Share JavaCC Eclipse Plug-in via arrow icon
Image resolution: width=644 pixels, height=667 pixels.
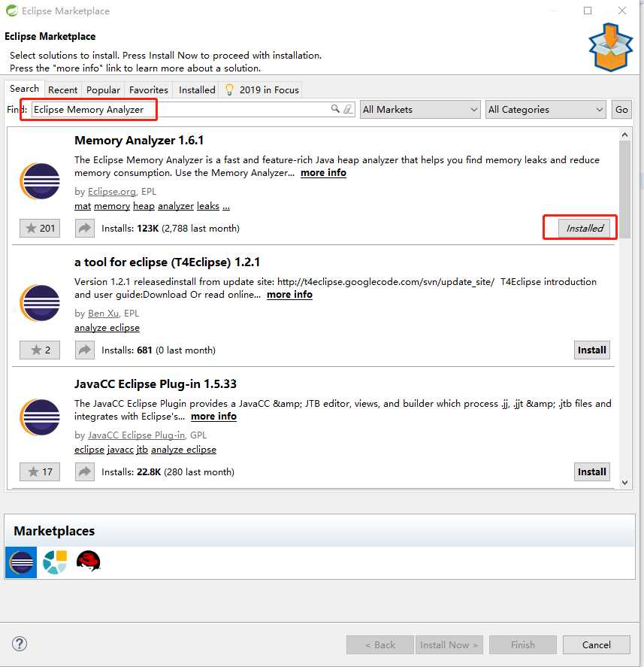point(85,471)
